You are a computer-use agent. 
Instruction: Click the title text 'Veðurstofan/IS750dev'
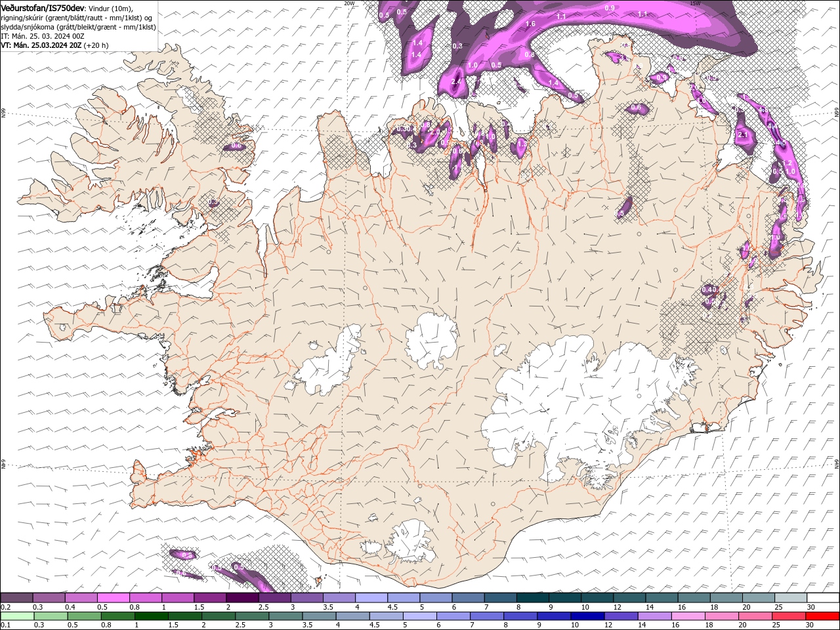43,8
